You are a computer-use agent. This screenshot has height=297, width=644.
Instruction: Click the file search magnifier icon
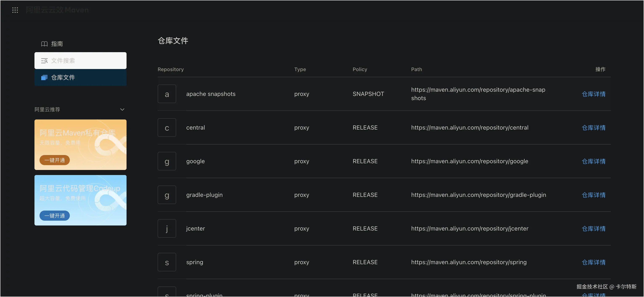click(x=44, y=61)
